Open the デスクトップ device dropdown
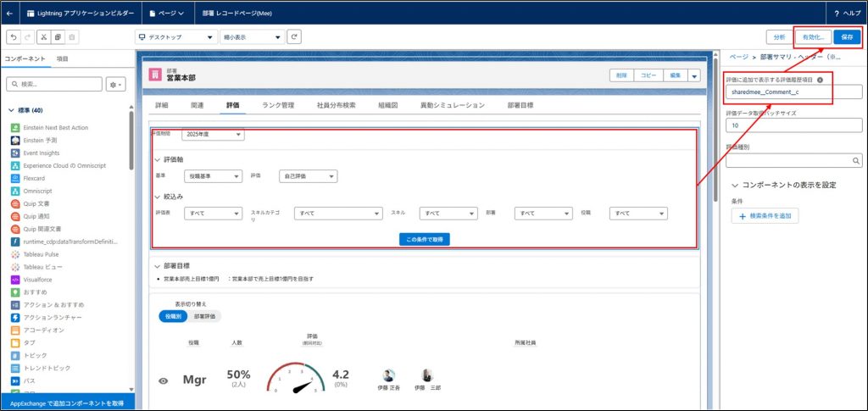This screenshot has width=868, height=411. 175,37
